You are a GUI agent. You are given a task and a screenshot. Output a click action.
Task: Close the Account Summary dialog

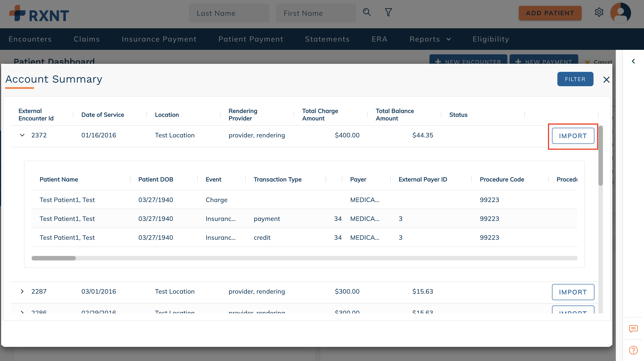(x=606, y=79)
